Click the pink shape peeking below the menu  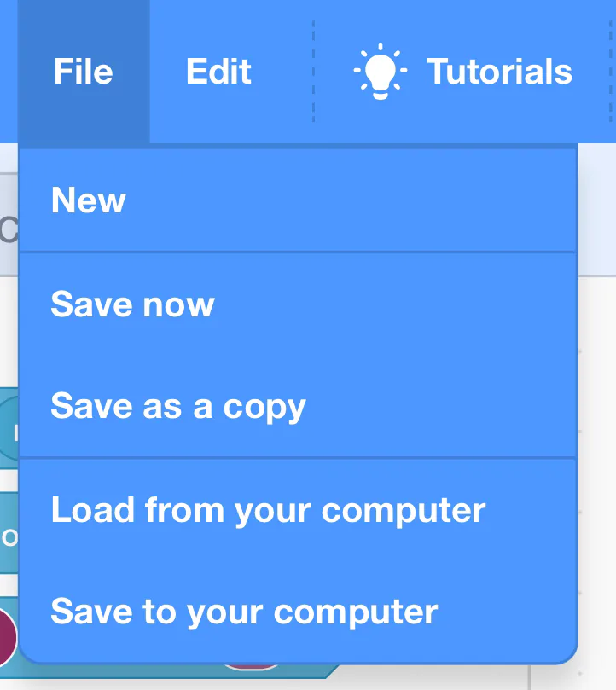coord(252,666)
